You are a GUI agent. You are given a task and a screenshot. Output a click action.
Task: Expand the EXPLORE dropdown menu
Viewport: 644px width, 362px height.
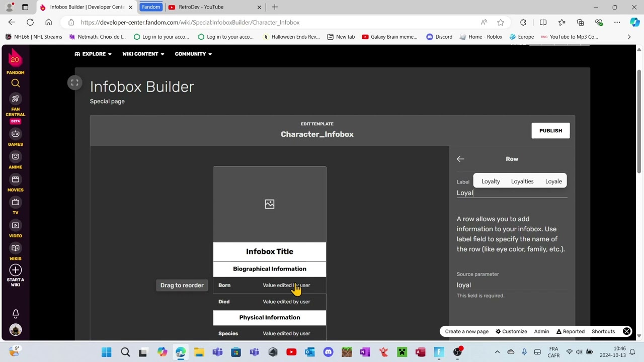pyautogui.click(x=93, y=54)
